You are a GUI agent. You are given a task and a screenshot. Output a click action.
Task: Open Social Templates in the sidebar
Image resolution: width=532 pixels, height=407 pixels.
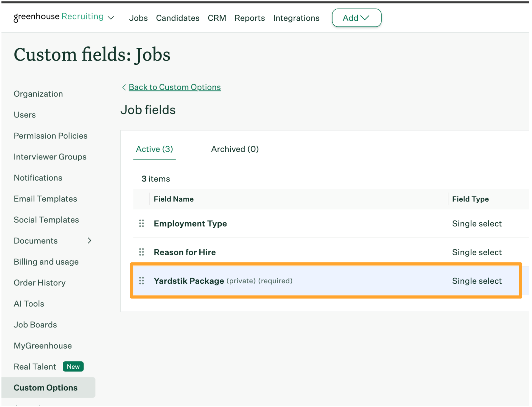[46, 220]
